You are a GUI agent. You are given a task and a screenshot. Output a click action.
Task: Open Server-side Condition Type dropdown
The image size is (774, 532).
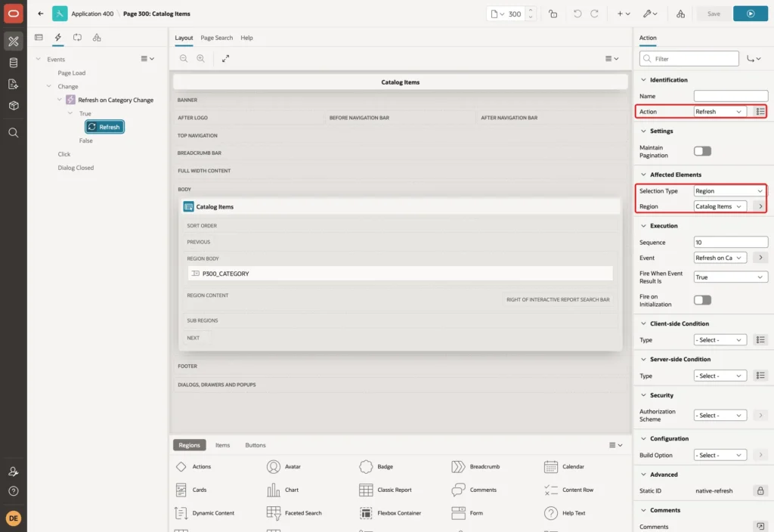click(720, 376)
